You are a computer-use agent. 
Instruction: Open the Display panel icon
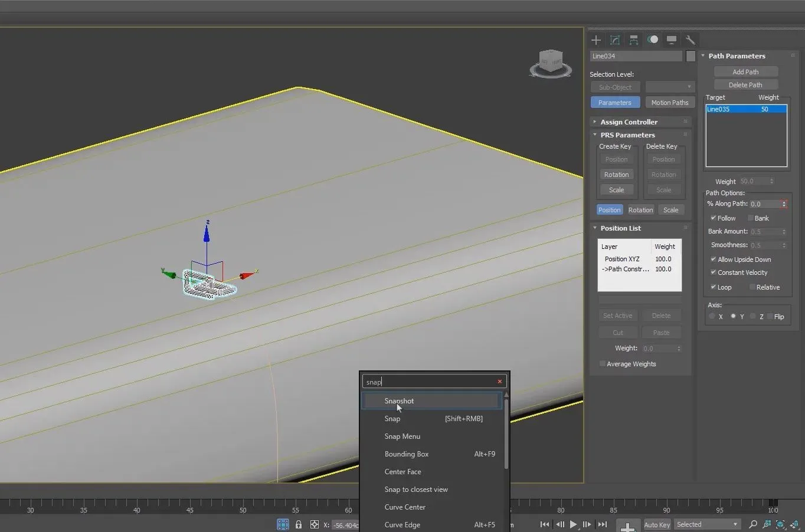click(672, 40)
